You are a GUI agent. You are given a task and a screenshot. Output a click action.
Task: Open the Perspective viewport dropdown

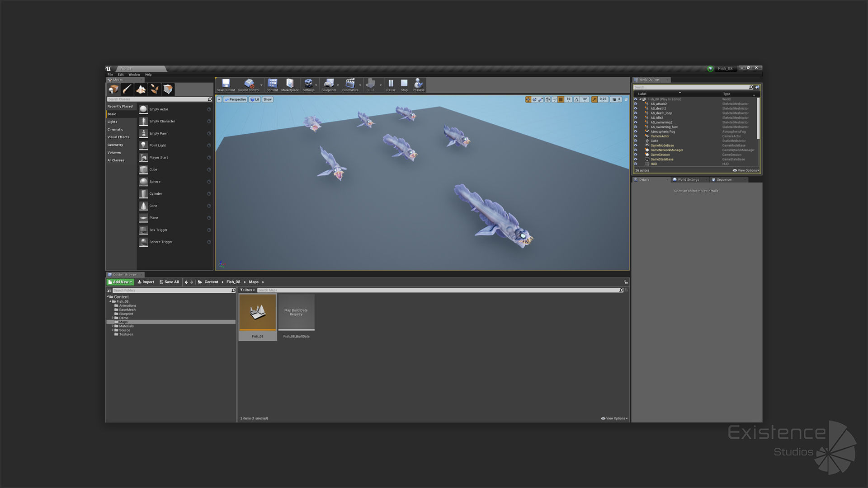236,99
